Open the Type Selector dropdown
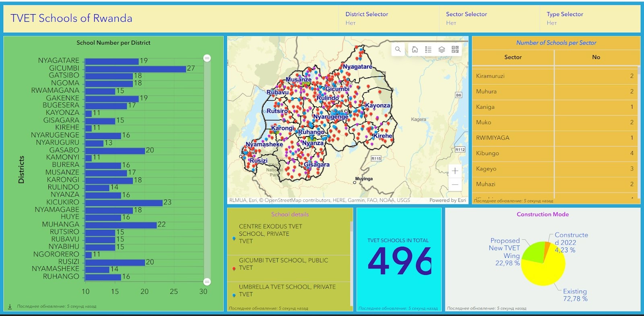Viewport: 644px width, 316px height. [x=590, y=19]
